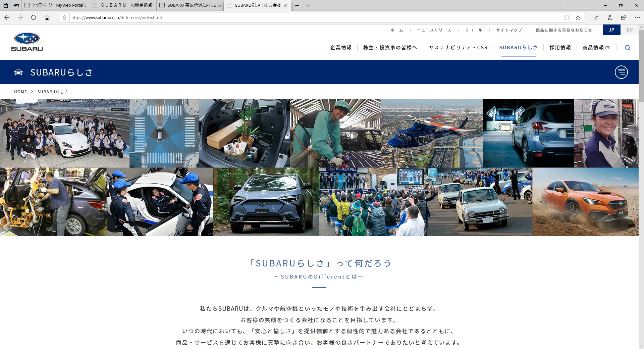Add this page to favorites star
This screenshot has width=644, height=349.
coord(578,17)
